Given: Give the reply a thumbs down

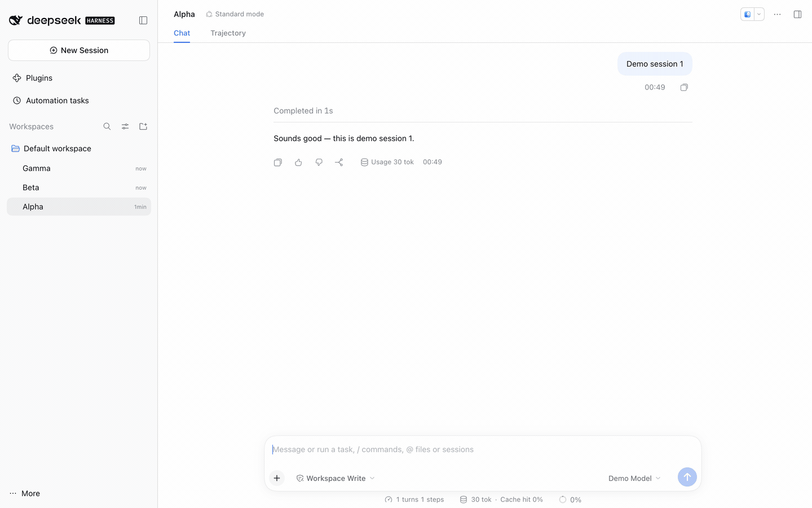Looking at the screenshot, I should coord(319,163).
